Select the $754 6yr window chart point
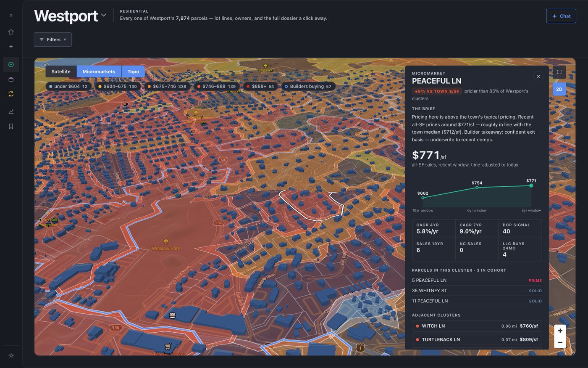 tap(477, 188)
